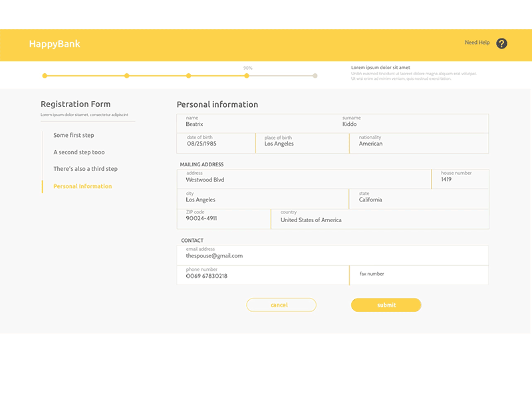This screenshot has height=399, width=532.
Task: Edit the city field Los Angeles
Action: (x=263, y=199)
